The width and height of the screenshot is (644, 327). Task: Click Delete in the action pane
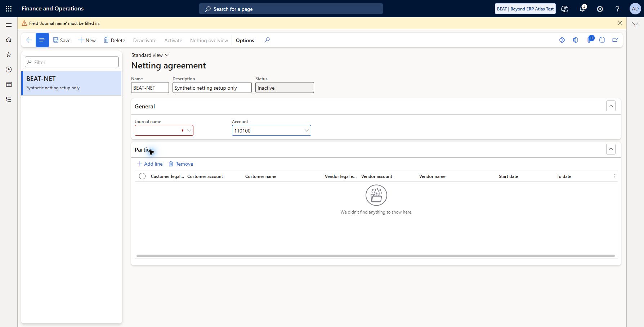(x=115, y=40)
